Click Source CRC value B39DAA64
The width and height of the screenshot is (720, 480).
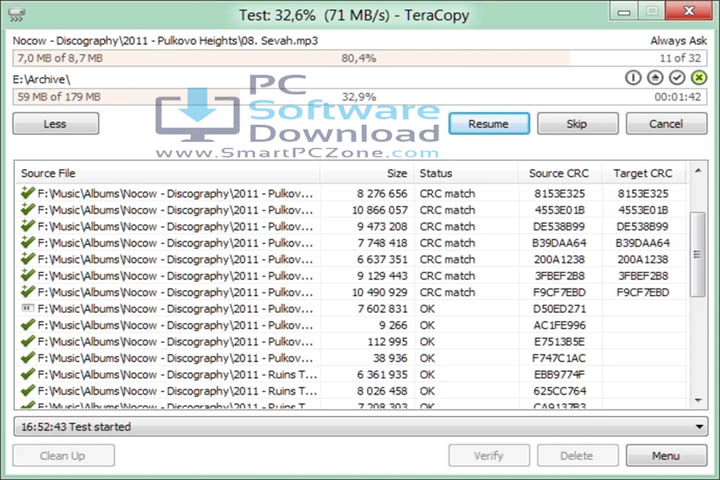coord(559,243)
